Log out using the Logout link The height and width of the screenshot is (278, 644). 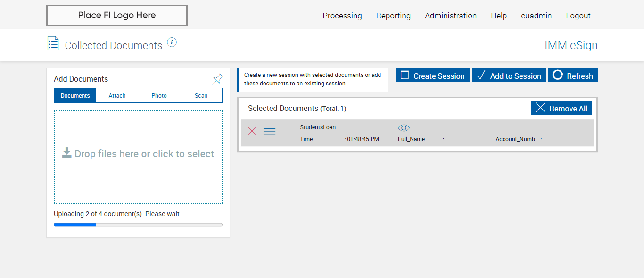[x=578, y=16]
